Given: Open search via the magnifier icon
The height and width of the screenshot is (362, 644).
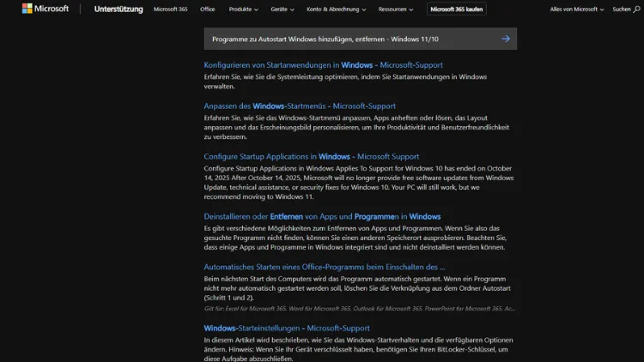Looking at the screenshot, I should pos(636,9).
